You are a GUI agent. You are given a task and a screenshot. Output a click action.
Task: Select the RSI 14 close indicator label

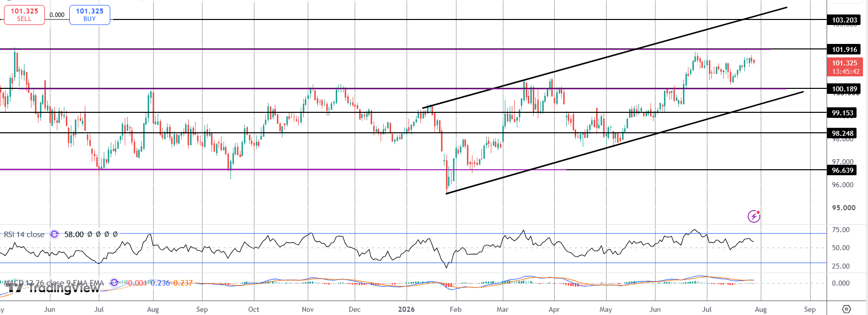(x=24, y=234)
